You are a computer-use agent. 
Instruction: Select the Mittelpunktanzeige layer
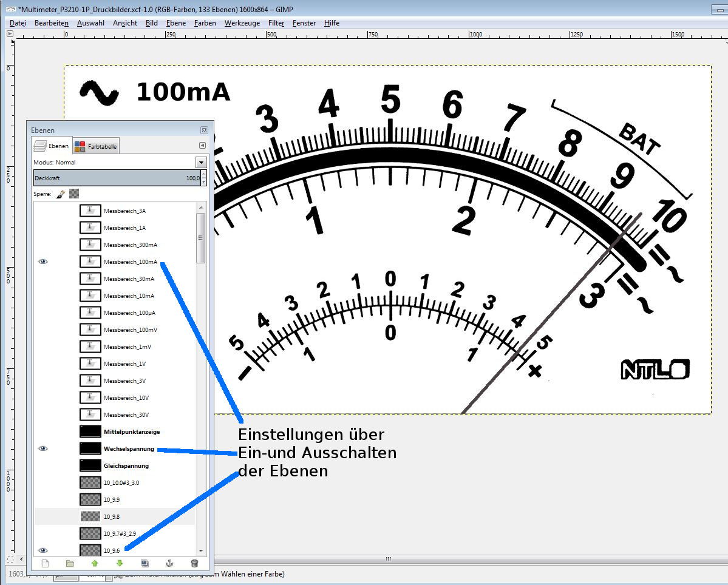point(131,432)
